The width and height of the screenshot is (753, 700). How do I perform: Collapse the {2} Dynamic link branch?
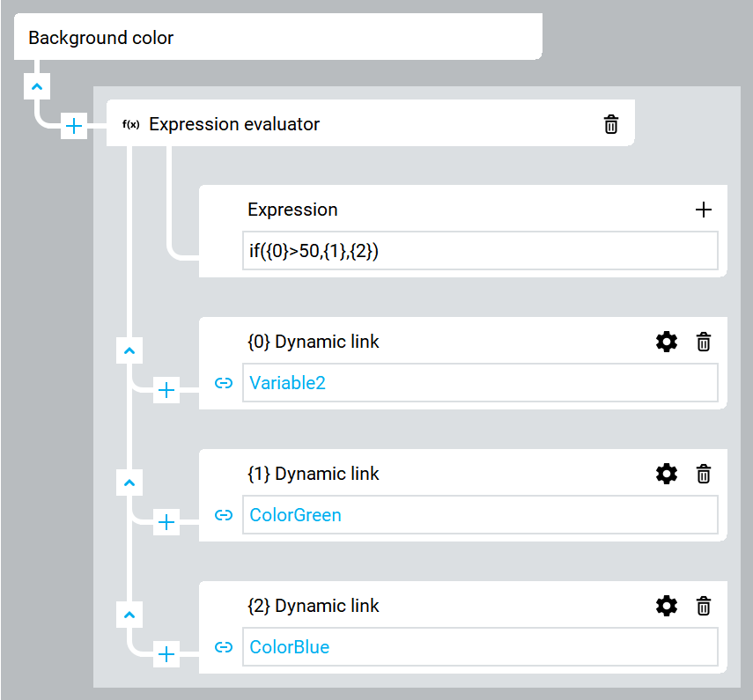pyautogui.click(x=129, y=615)
